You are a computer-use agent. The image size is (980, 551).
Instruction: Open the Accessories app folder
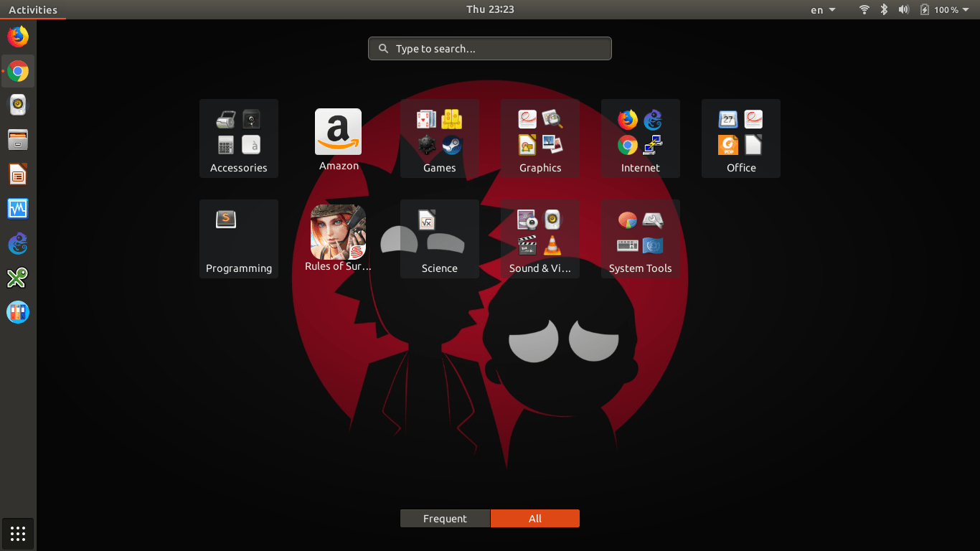(x=239, y=138)
